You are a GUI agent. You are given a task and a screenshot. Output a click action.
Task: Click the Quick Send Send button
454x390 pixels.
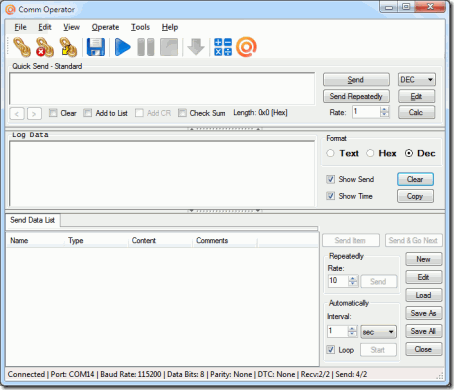point(356,80)
